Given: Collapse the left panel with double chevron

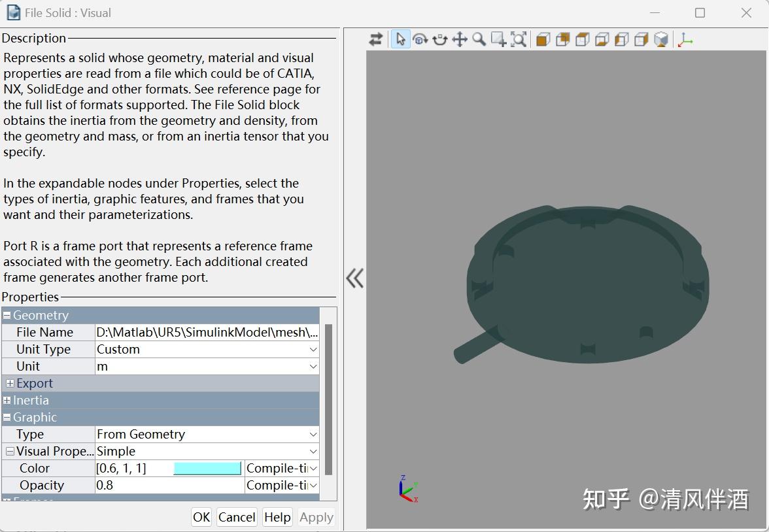Looking at the screenshot, I should pos(354,278).
